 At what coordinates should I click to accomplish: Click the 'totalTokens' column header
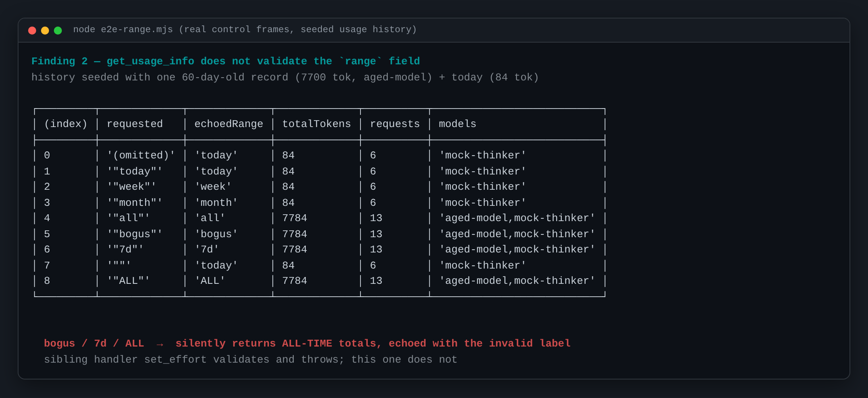point(317,124)
